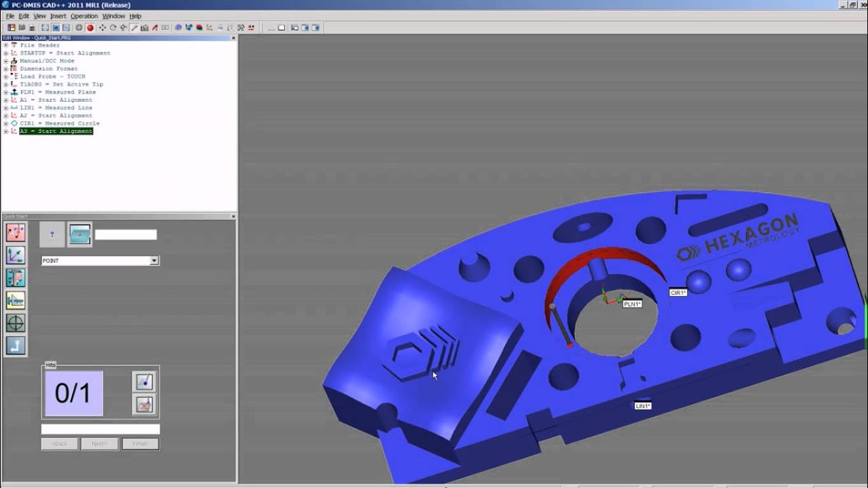This screenshot has height=488, width=868.
Task: Expand the Manual/DCC Mode node
Action: click(x=6, y=61)
